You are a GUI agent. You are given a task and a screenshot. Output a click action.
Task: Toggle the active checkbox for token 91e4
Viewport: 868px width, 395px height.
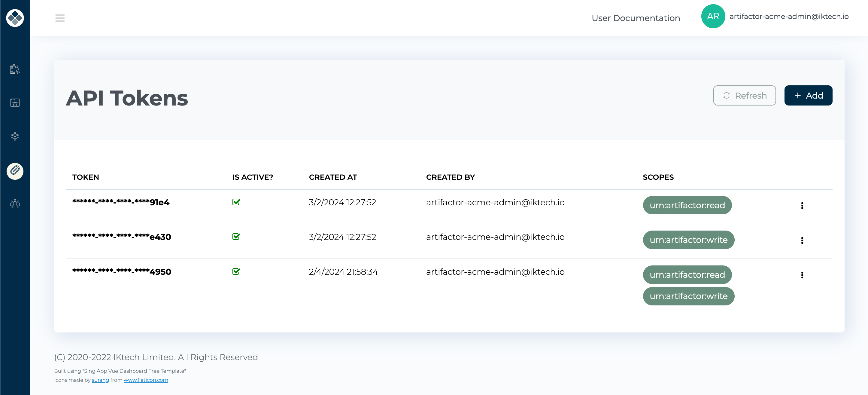[x=235, y=202]
